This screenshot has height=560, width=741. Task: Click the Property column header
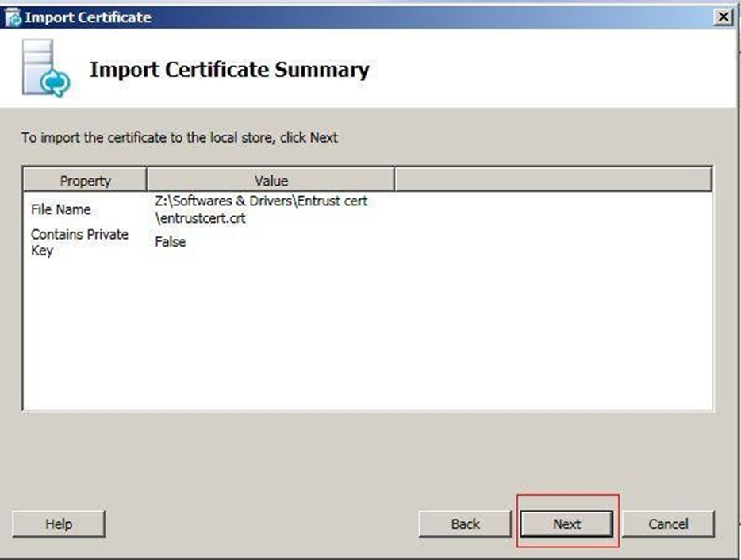click(x=85, y=180)
